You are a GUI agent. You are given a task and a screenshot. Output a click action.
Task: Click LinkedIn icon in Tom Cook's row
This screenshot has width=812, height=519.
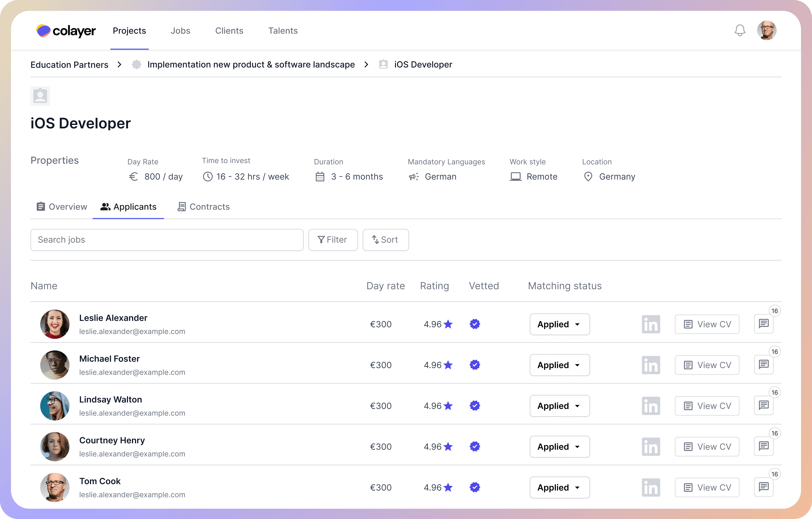[x=650, y=487]
